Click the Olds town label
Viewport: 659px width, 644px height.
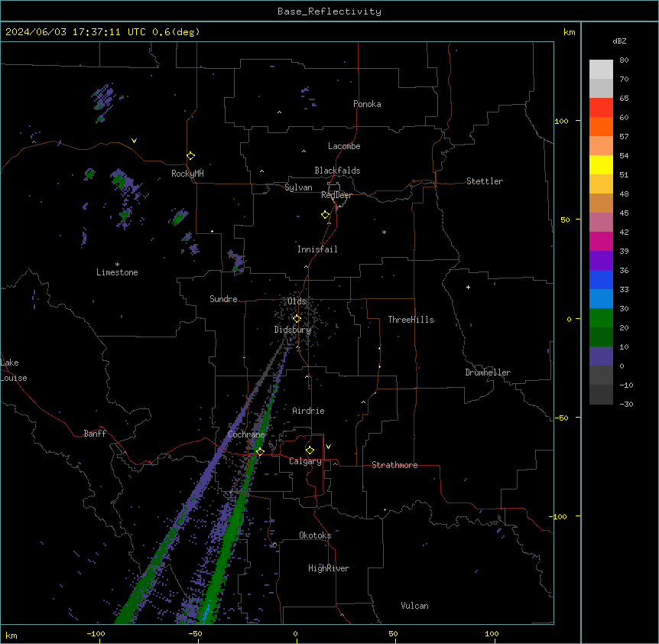pyautogui.click(x=297, y=301)
